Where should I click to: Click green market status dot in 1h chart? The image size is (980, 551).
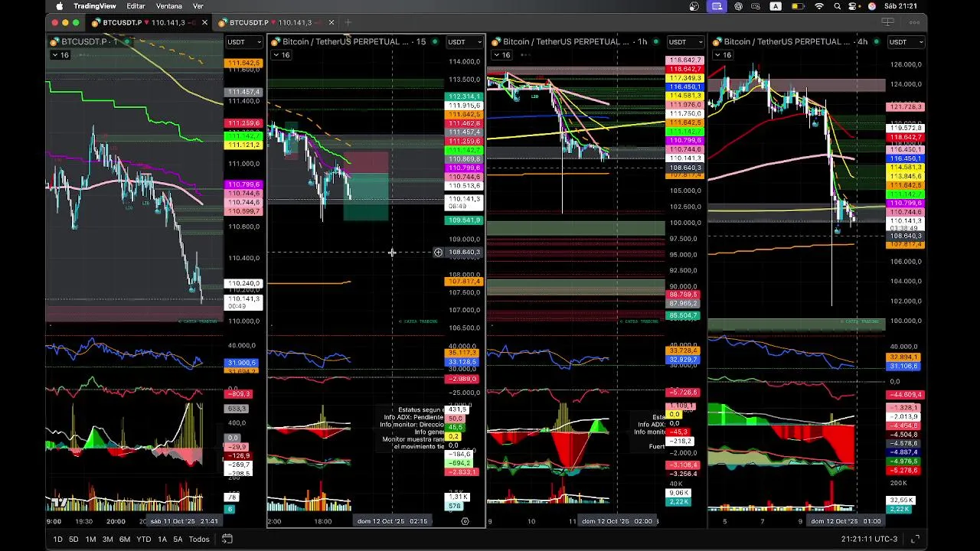click(x=656, y=41)
